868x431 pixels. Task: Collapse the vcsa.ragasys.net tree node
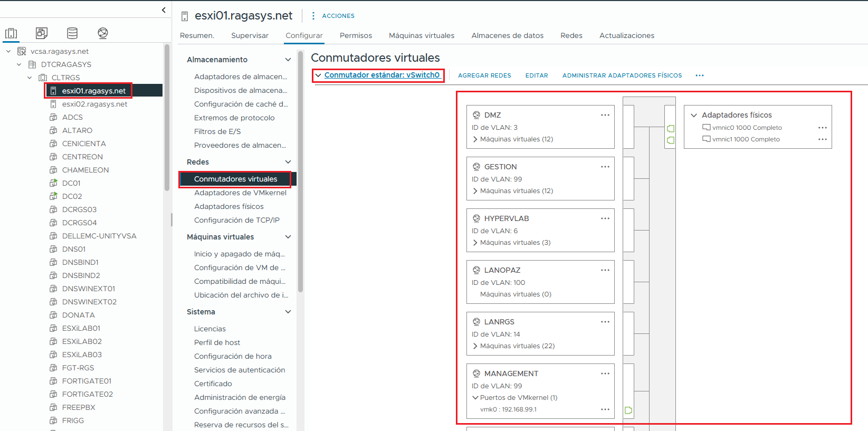(8, 51)
